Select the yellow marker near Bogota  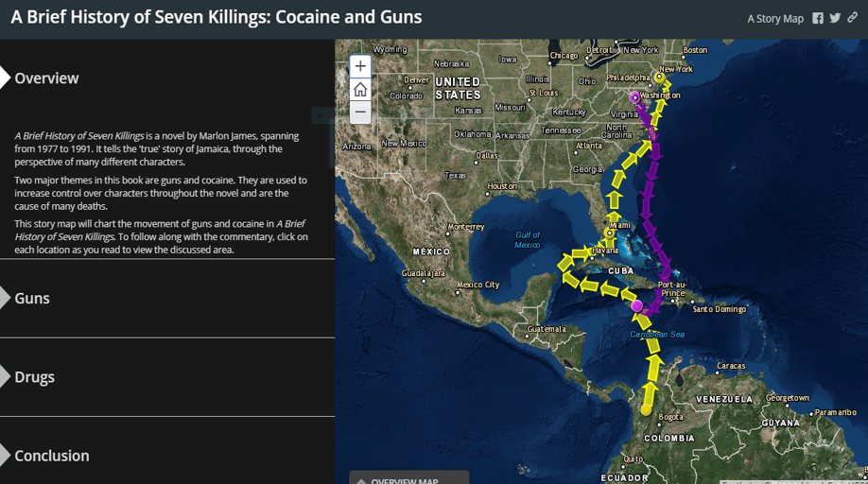pos(646,410)
